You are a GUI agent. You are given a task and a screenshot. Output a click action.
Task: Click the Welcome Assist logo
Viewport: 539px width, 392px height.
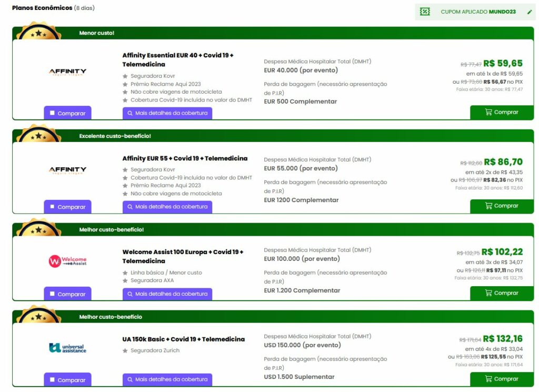[x=68, y=261]
